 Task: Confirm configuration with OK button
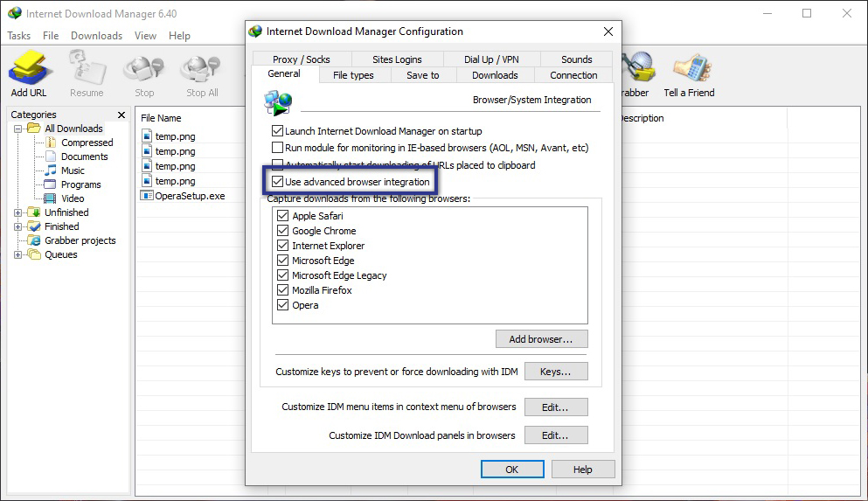[512, 469]
